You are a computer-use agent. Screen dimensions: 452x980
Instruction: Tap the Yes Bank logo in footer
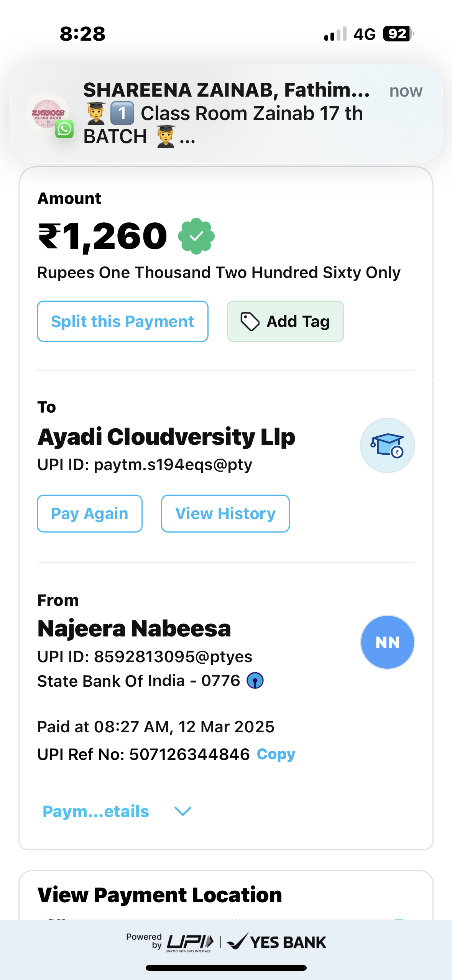277,942
